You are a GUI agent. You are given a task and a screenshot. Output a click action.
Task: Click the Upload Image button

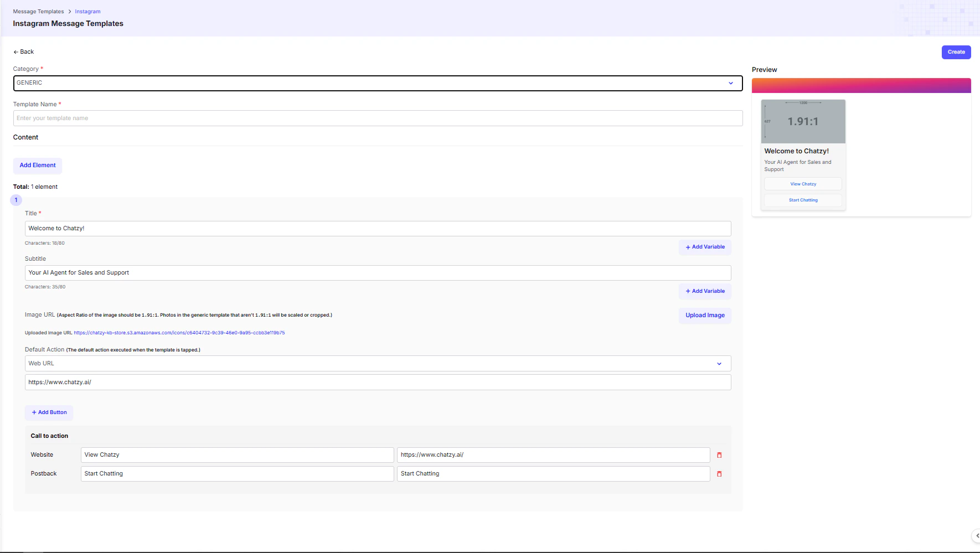tap(705, 316)
